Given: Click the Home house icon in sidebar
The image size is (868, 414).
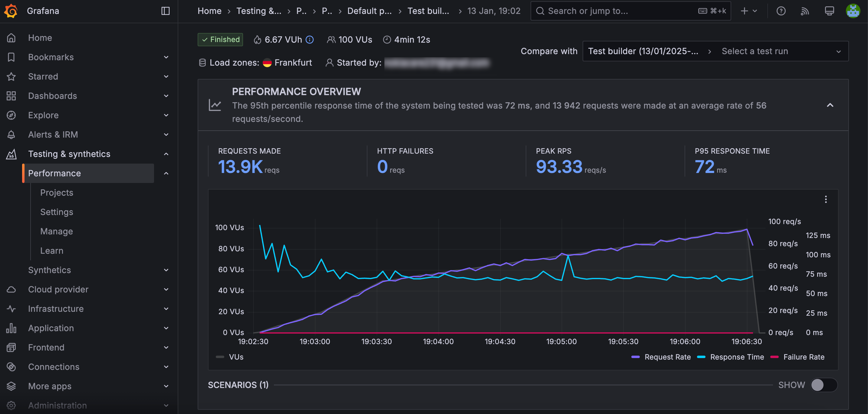Looking at the screenshot, I should (x=11, y=38).
